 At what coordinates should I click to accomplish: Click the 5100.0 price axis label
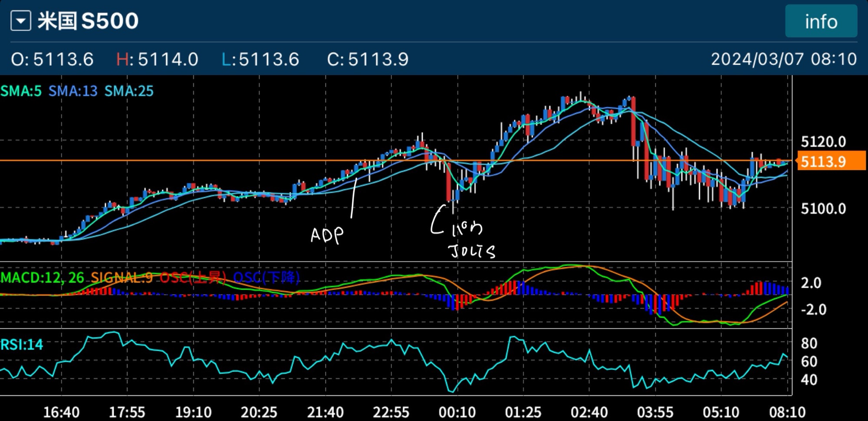pyautogui.click(x=823, y=209)
